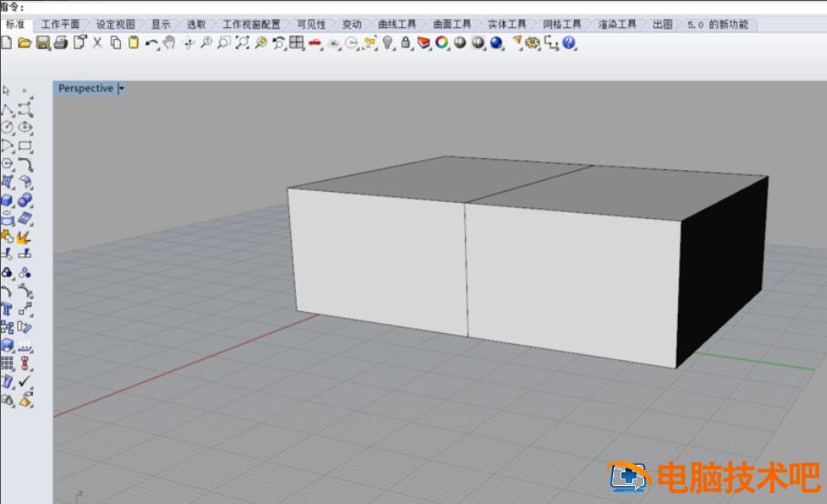Switch to the 曲面工具 tab
Viewport: 827px width, 504px height.
[452, 25]
